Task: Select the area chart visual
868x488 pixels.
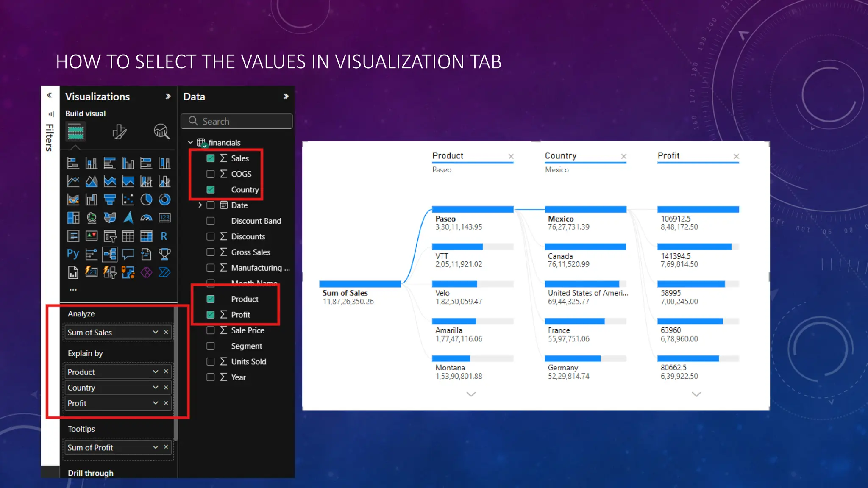Action: point(91,181)
